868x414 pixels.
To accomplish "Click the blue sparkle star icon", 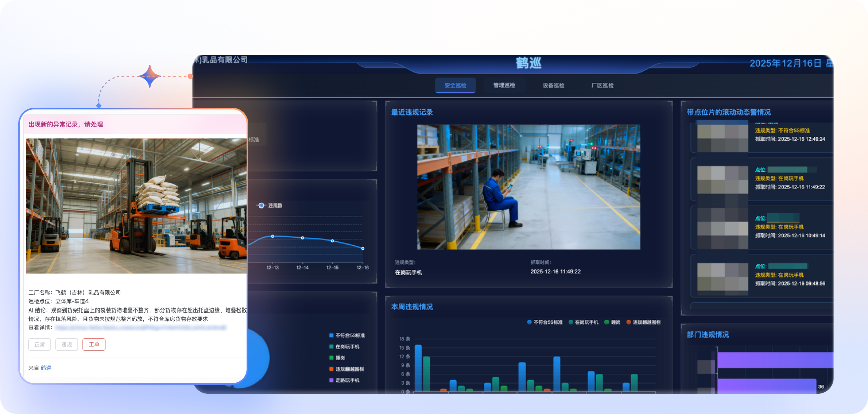I will (150, 77).
